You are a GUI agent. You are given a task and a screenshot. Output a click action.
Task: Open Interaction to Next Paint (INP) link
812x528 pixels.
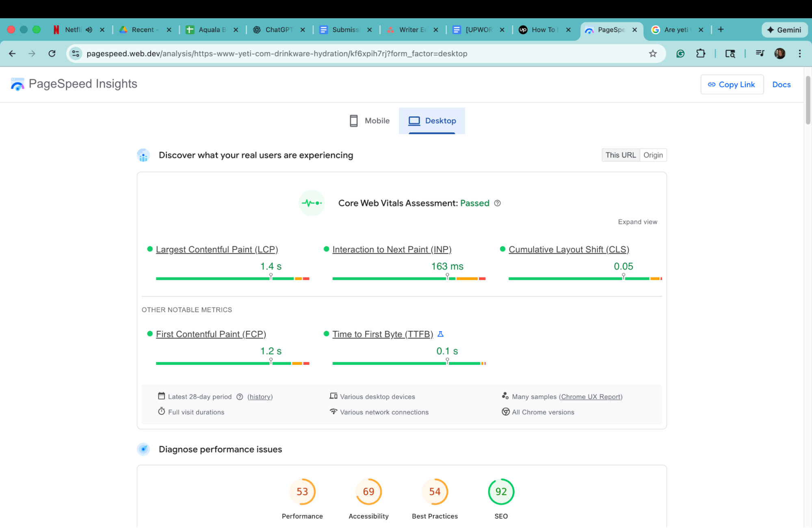(x=392, y=250)
